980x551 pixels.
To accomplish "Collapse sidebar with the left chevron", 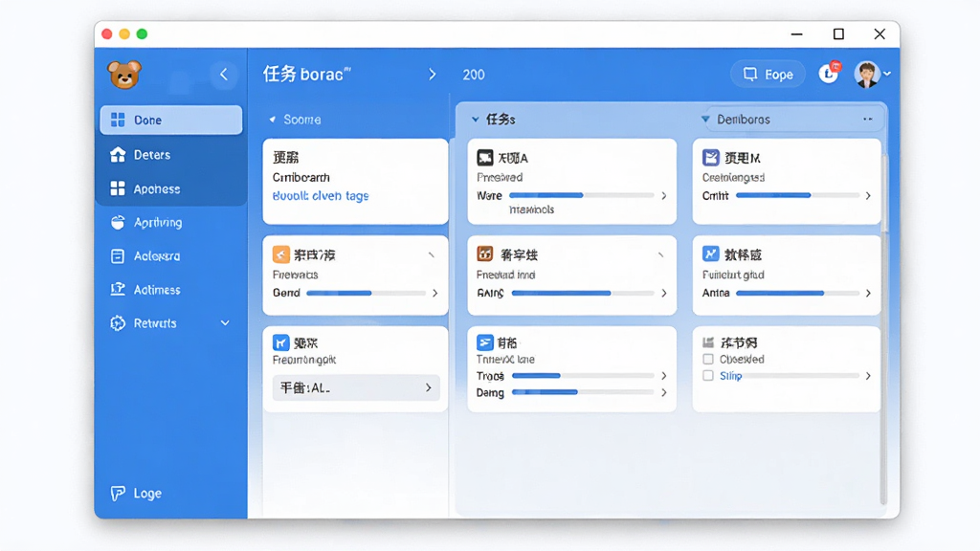I will (224, 75).
